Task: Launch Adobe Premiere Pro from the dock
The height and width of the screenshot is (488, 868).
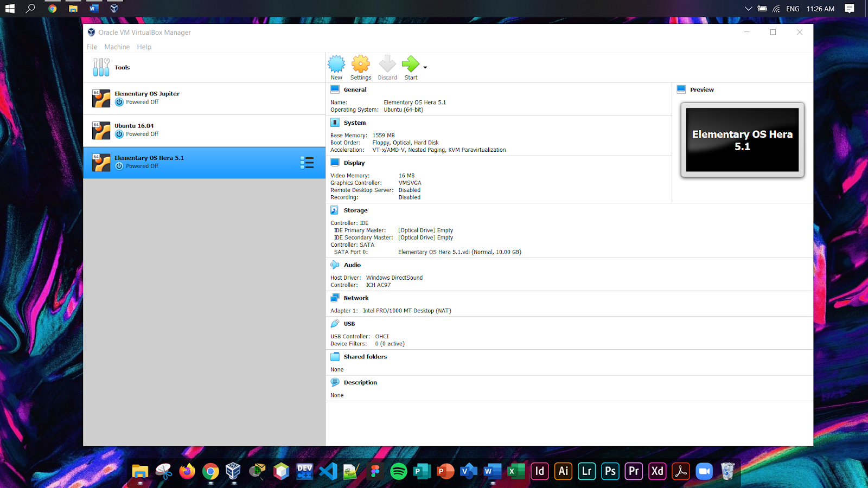Action: coord(634,471)
